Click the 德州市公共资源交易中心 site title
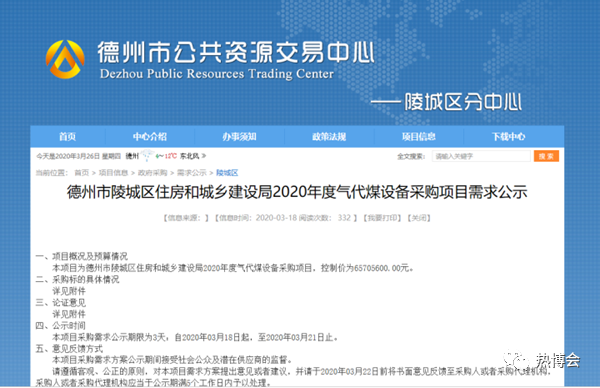600x388 pixels. (x=236, y=52)
